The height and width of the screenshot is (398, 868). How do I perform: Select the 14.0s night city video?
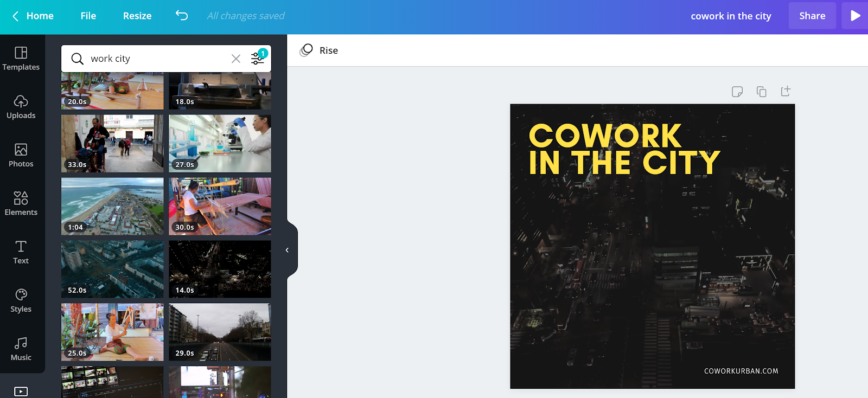pyautogui.click(x=220, y=269)
